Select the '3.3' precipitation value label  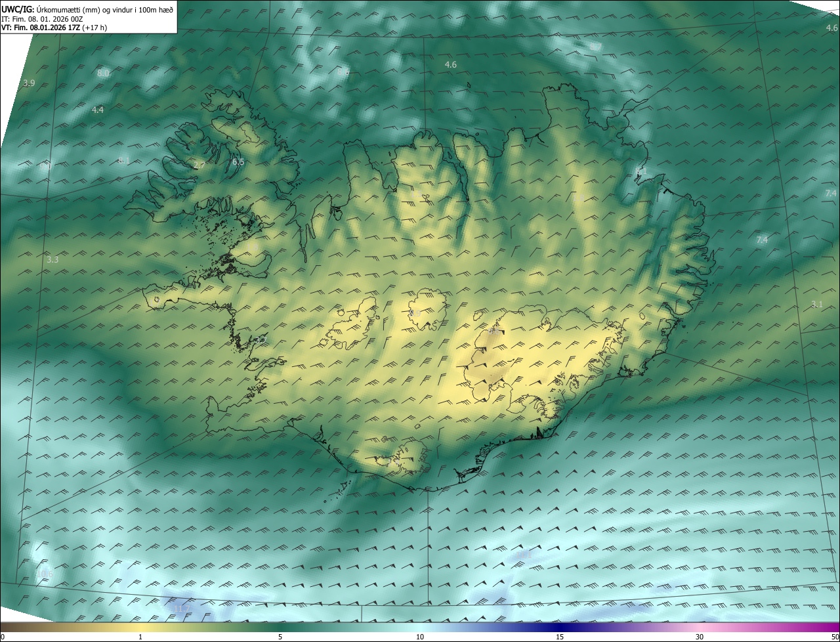52,260
